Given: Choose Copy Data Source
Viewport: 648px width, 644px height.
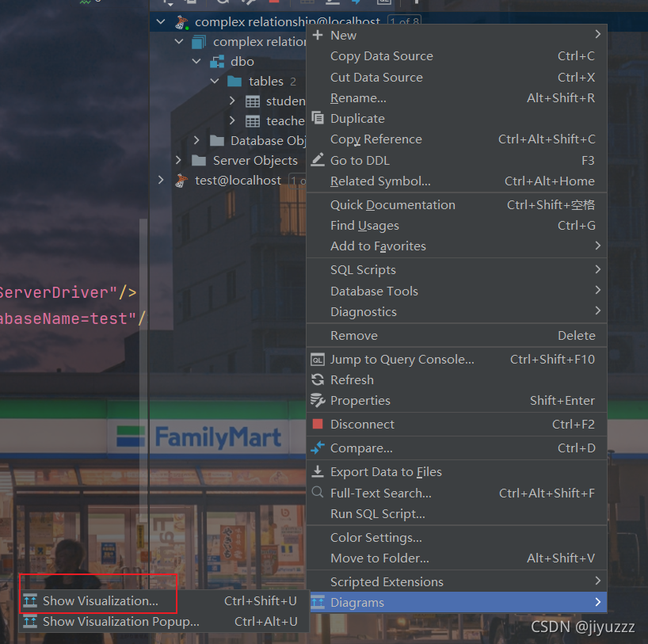Looking at the screenshot, I should point(456,55).
